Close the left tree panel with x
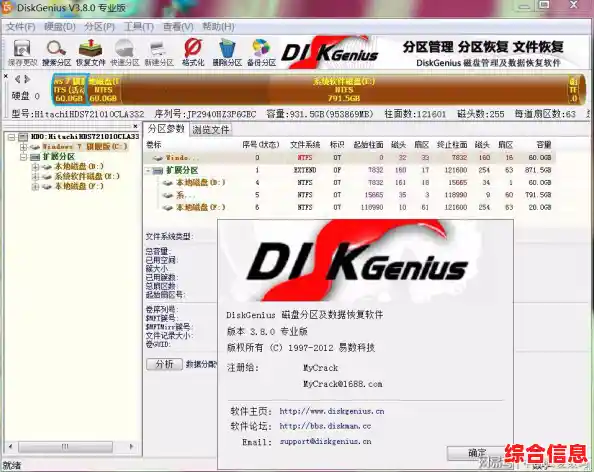Viewport: 594px width, 472px height. (x=136, y=126)
